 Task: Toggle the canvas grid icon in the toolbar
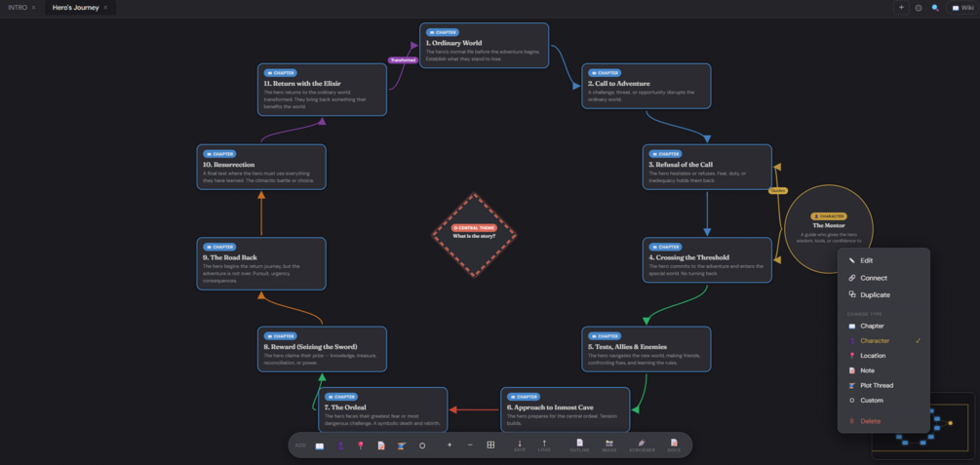coord(490,445)
